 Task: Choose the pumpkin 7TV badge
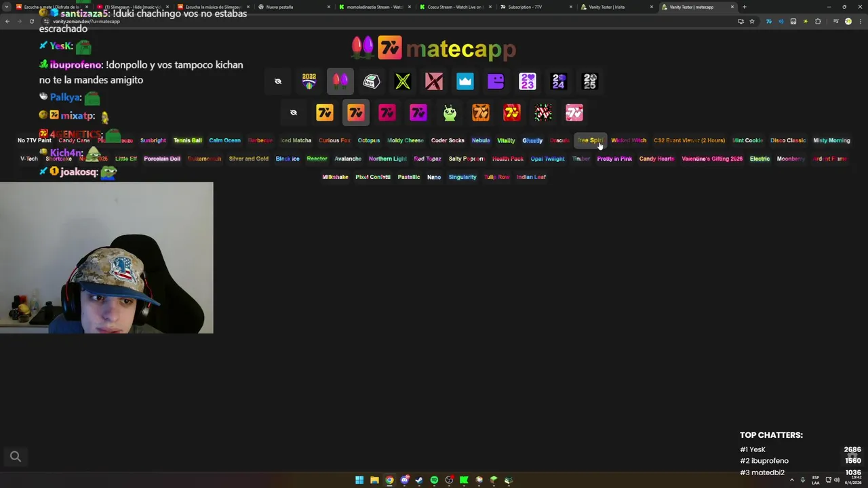(x=481, y=113)
